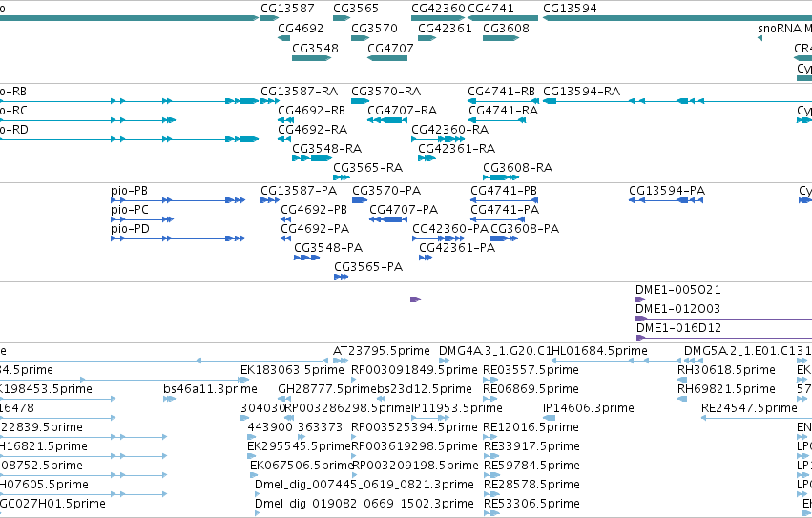Click the CG42361 gene label
Screen dimensions: 812x518
(x=445, y=28)
